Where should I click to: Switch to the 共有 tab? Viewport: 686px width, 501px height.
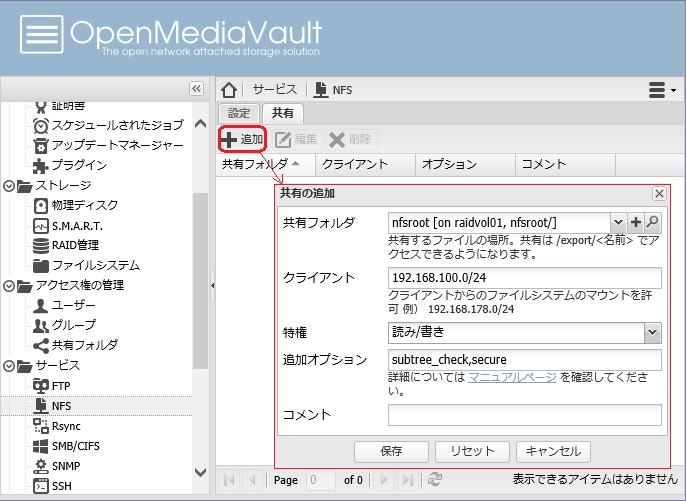[x=283, y=114]
